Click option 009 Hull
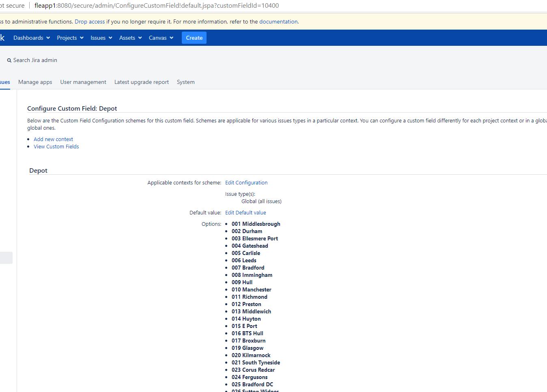The image size is (547, 392). click(242, 283)
